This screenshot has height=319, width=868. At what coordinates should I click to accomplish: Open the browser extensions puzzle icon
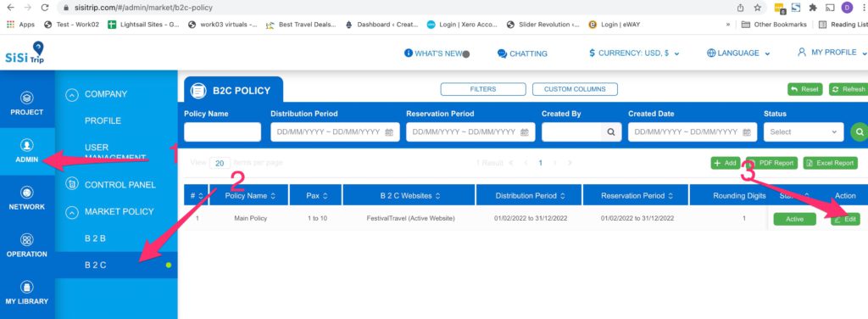pyautogui.click(x=813, y=8)
